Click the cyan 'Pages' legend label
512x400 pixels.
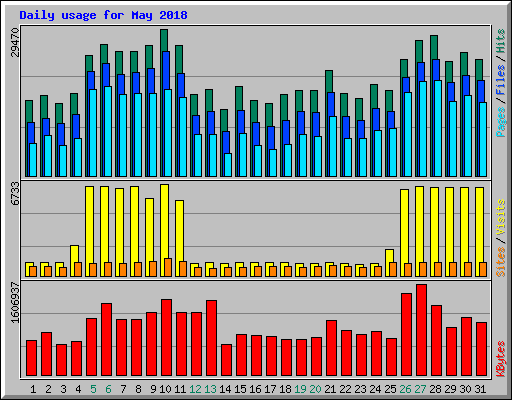pos(500,122)
